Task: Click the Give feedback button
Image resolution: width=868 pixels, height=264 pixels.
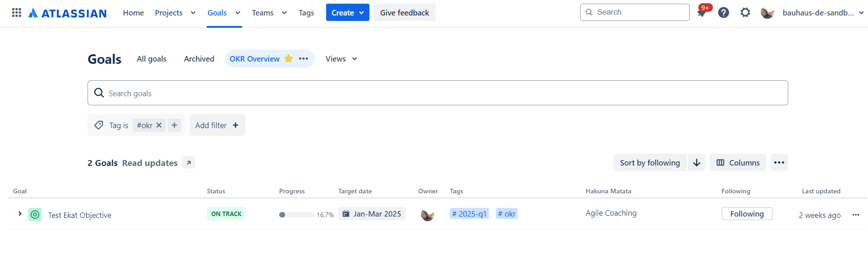Action: 405,12
